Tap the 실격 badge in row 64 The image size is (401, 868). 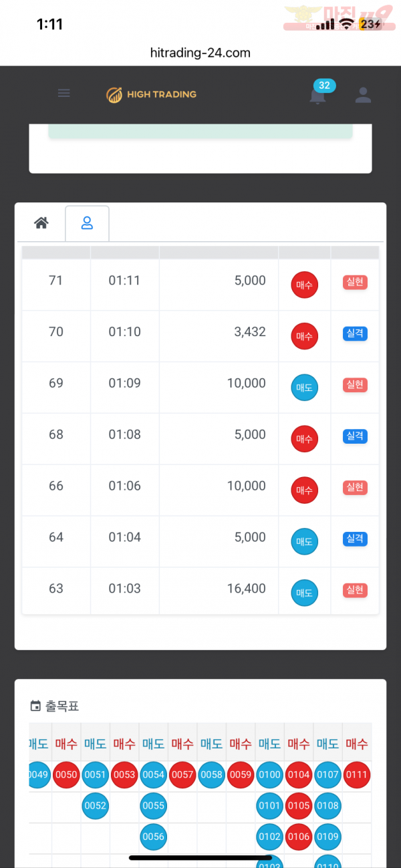tap(356, 539)
